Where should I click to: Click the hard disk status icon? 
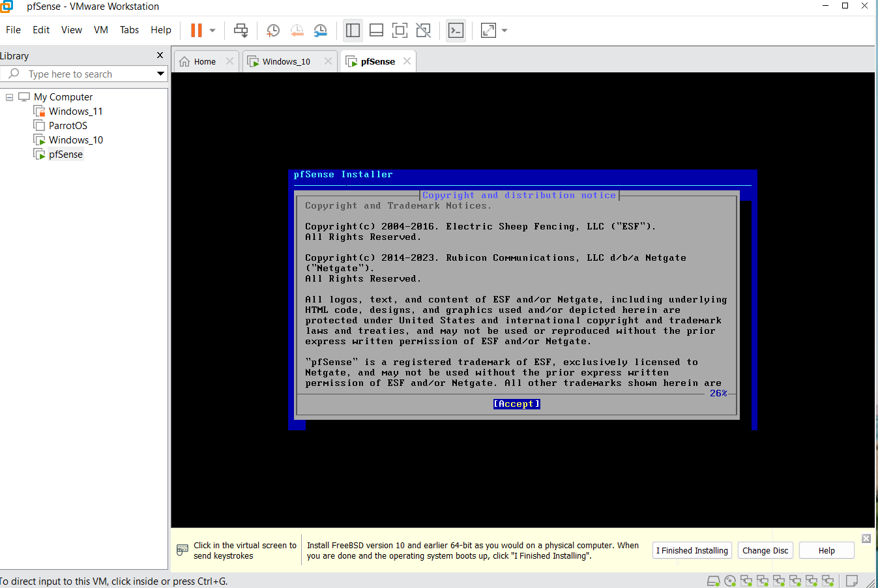[713, 580]
